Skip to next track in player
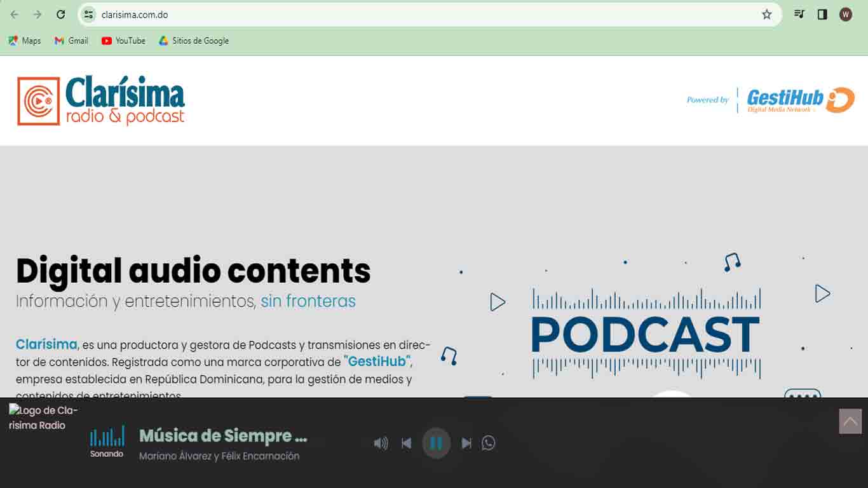 [466, 444]
